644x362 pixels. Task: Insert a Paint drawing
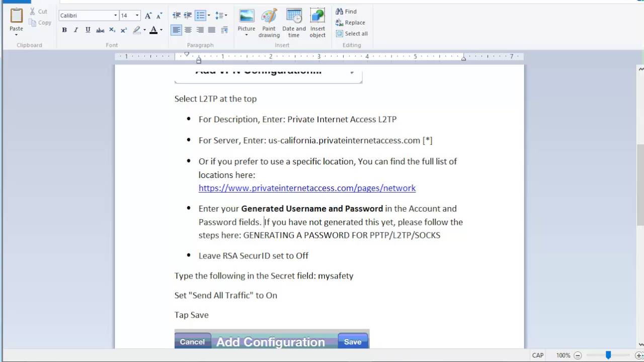(x=269, y=23)
